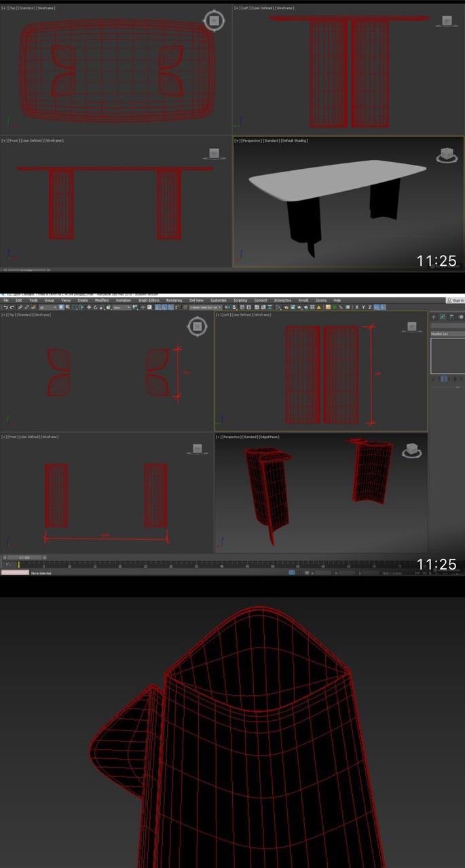Activate the Select and Place tool
The width and height of the screenshot is (465, 868).
point(107,307)
